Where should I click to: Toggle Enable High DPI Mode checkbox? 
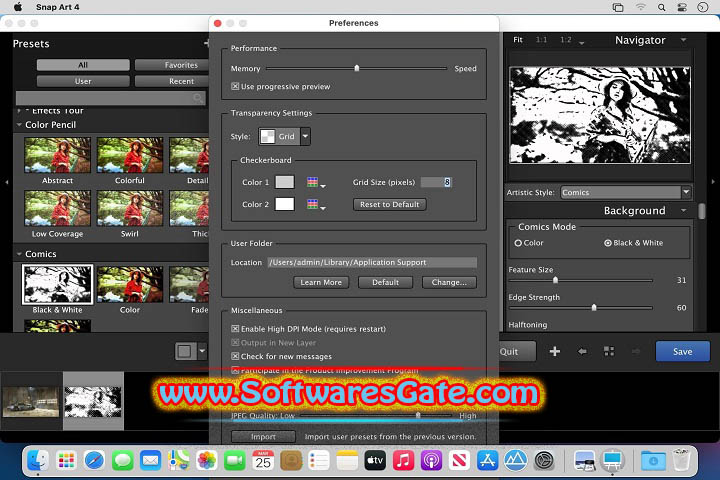coord(235,329)
